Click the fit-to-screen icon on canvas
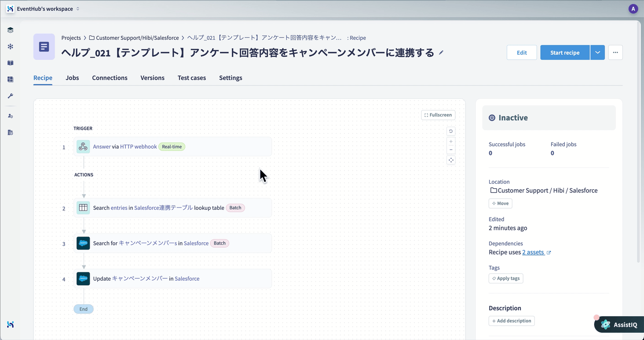 (451, 160)
